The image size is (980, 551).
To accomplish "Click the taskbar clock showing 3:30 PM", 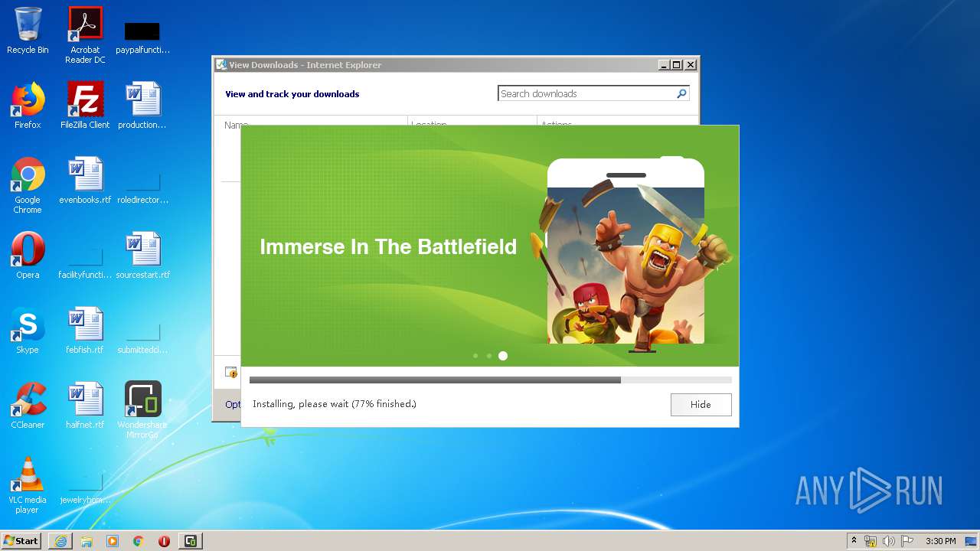I will [941, 541].
